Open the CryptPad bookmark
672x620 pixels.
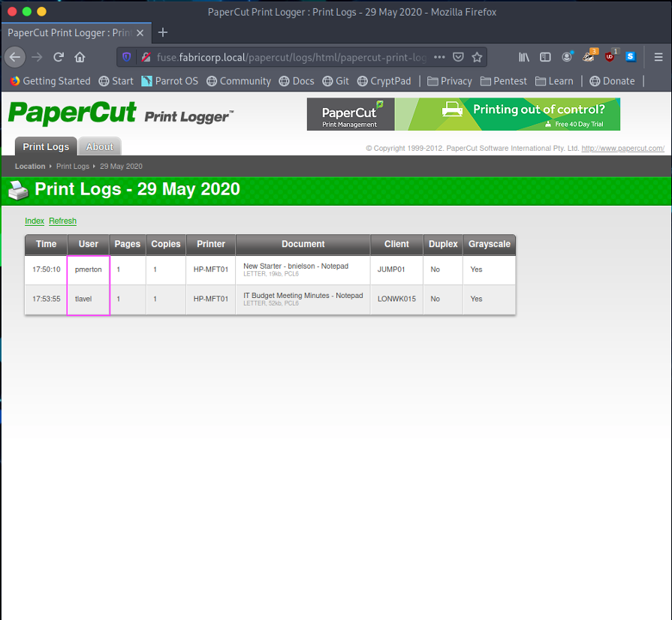pos(384,81)
